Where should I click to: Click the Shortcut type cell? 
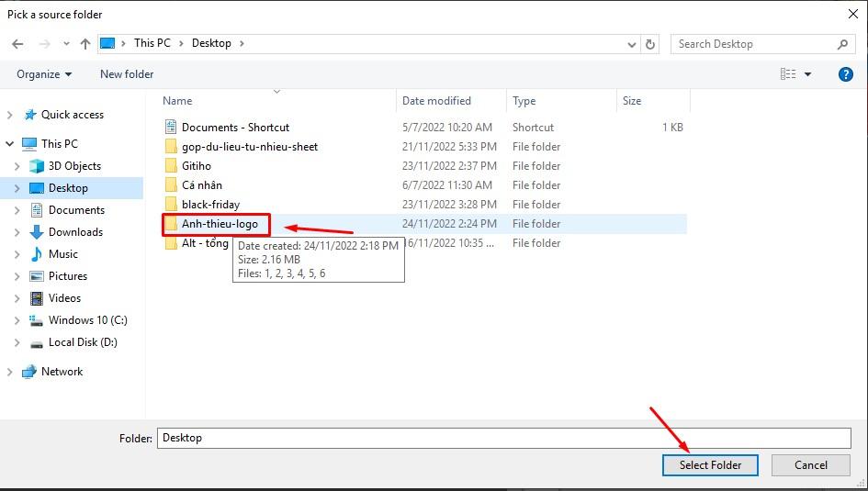click(x=533, y=128)
